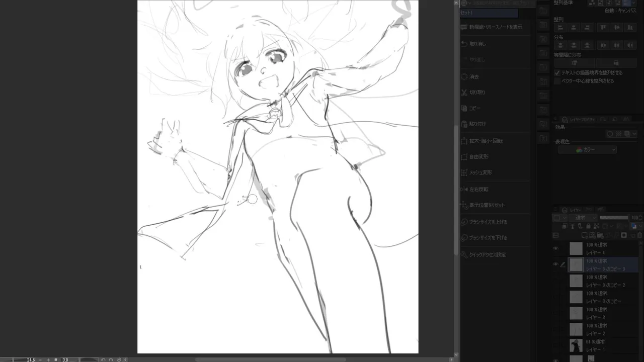This screenshot has height=362, width=644.
Task: Toggle visibility eye of レイヤー 4
Action: 556,248
